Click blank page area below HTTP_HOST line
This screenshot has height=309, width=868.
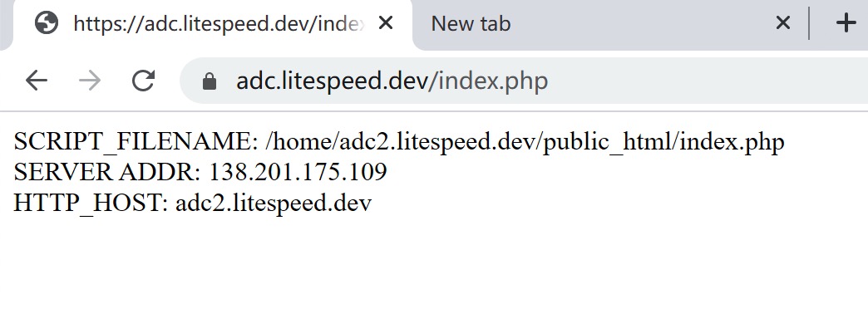434,262
